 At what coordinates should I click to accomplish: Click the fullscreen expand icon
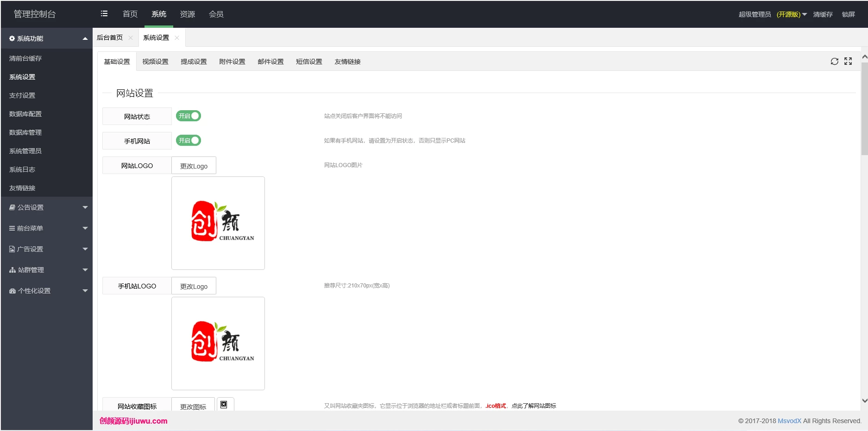pyautogui.click(x=848, y=62)
